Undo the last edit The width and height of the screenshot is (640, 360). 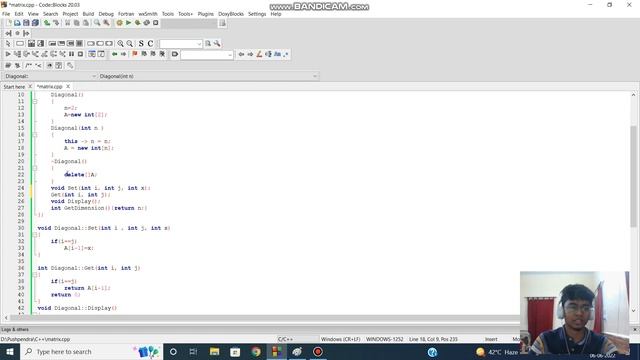tap(47, 23)
